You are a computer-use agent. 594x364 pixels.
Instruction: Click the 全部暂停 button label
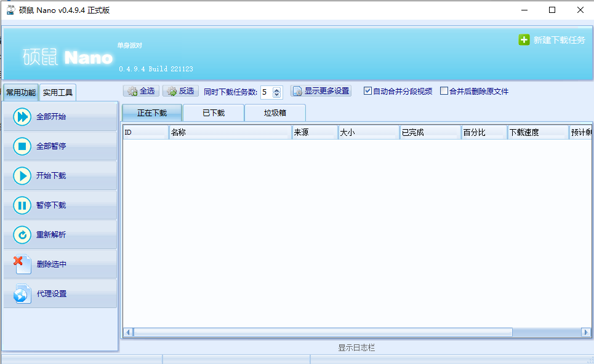(x=51, y=146)
